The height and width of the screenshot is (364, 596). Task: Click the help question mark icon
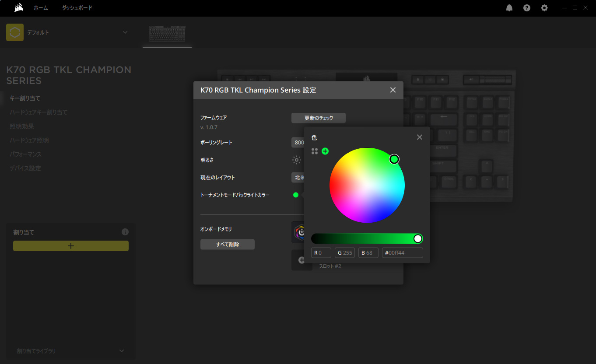[527, 8]
